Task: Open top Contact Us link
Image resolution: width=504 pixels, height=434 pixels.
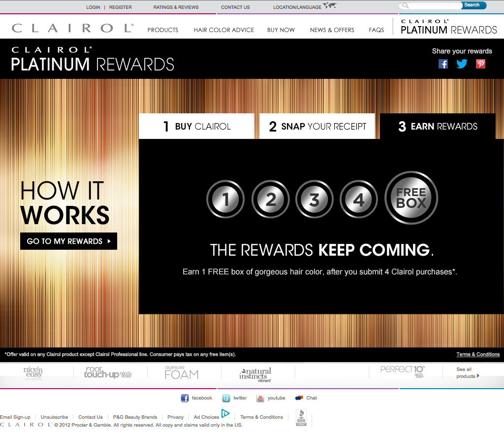Action: (x=235, y=7)
